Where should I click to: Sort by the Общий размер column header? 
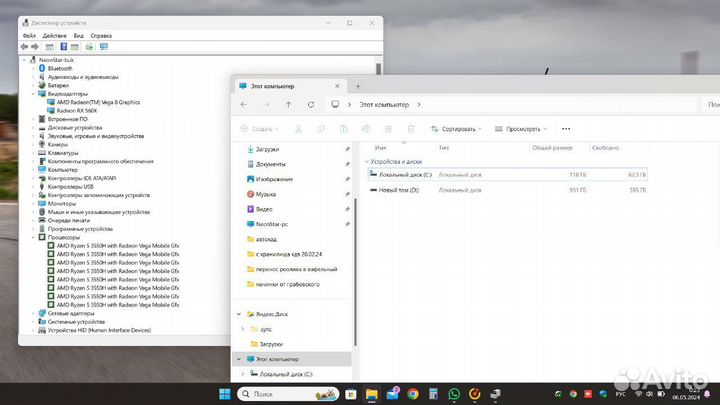click(x=552, y=148)
